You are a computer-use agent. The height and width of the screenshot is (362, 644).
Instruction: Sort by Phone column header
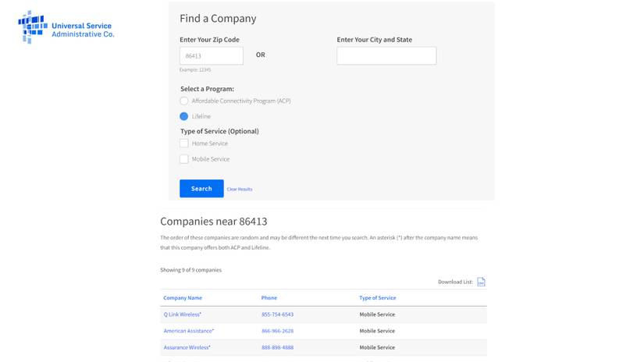pos(269,298)
